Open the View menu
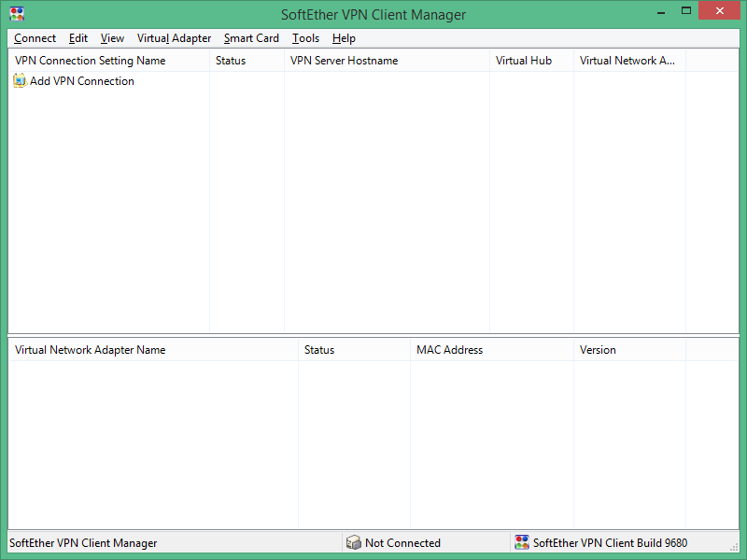Viewport: 747px width, 560px height. [x=112, y=38]
